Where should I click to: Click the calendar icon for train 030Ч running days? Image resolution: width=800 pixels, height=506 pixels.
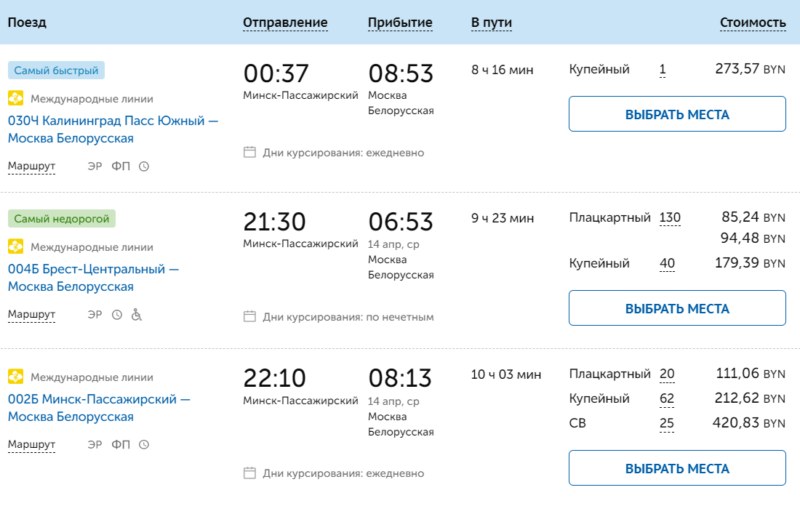click(250, 153)
